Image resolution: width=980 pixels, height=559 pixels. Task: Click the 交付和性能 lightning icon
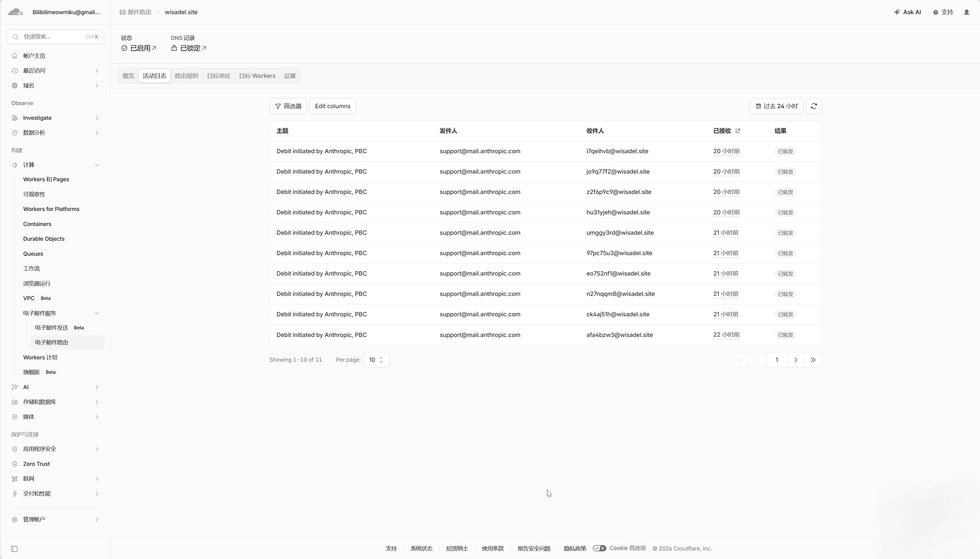pos(15,494)
